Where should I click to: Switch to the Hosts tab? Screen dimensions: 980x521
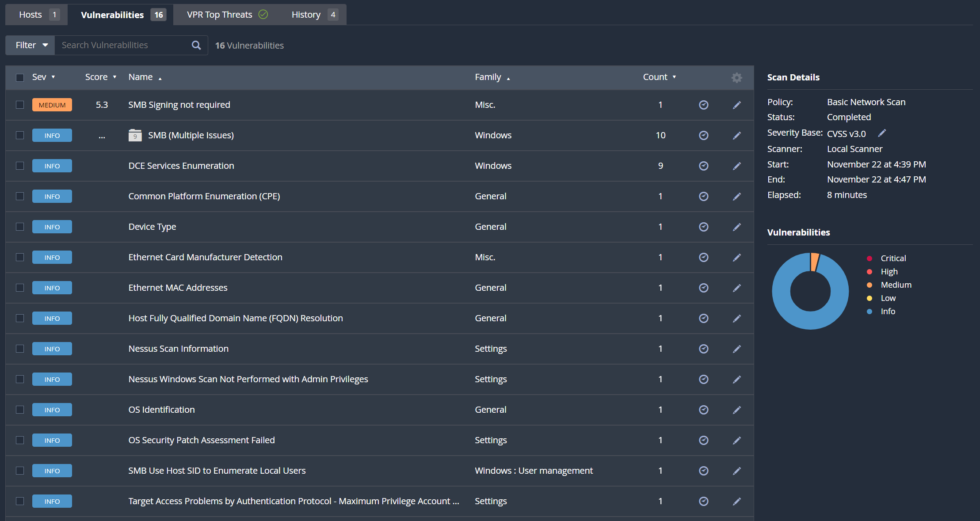coord(30,14)
